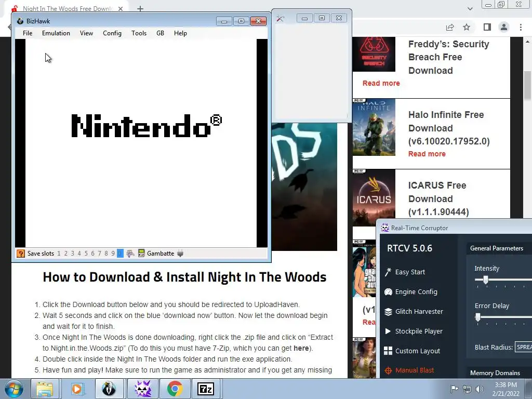Click Read more under Security Breach
This screenshot has width=532, height=399.
click(x=381, y=83)
